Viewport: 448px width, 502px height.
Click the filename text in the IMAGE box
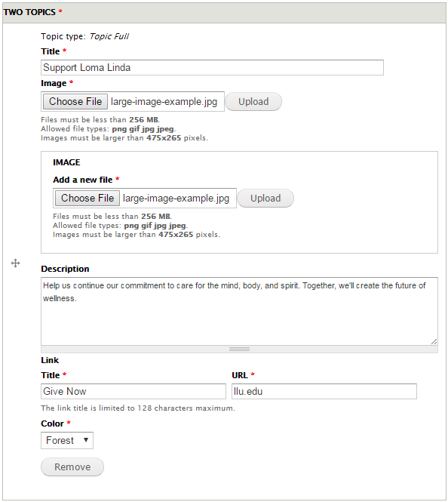pyautogui.click(x=176, y=199)
